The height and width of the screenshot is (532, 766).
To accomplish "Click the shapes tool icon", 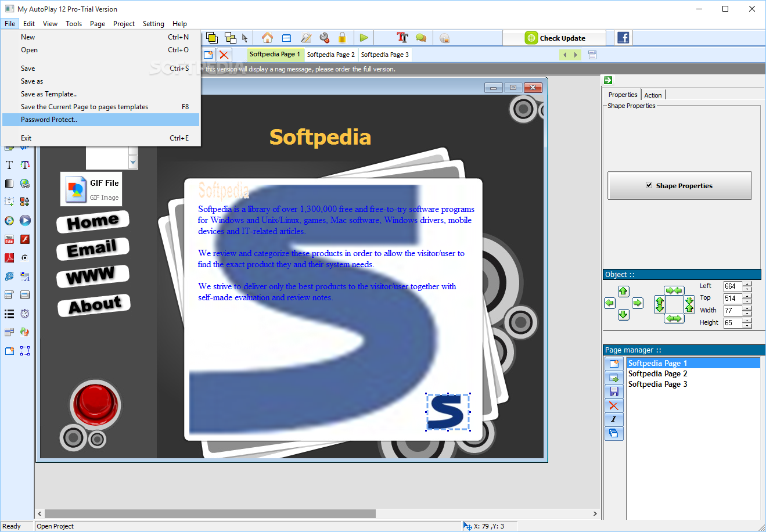I will tap(25, 202).
